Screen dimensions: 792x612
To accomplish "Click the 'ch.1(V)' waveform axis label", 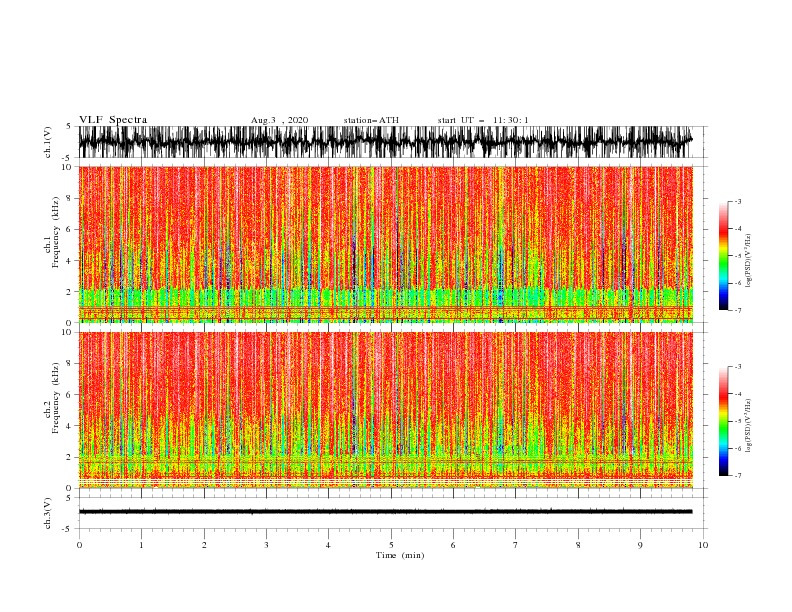I will tap(48, 142).
